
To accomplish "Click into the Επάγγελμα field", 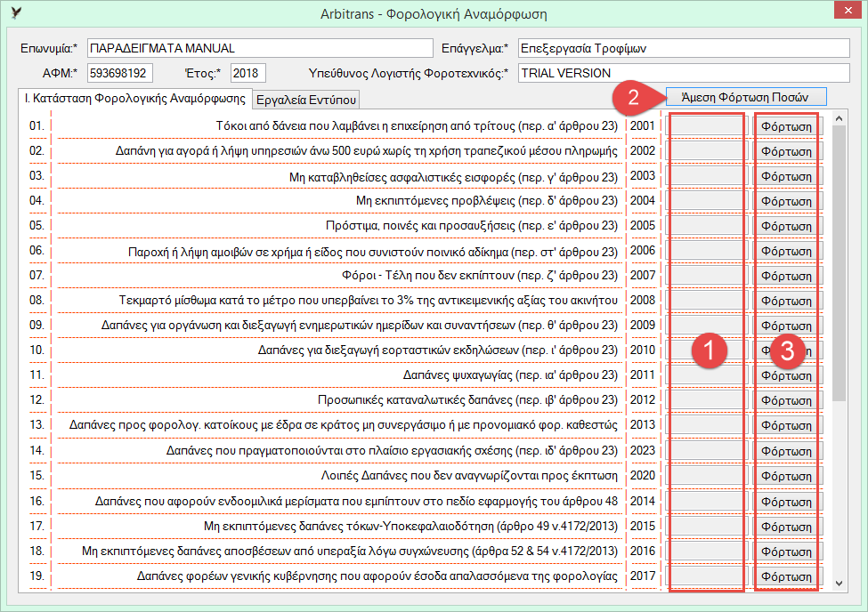I will click(684, 48).
